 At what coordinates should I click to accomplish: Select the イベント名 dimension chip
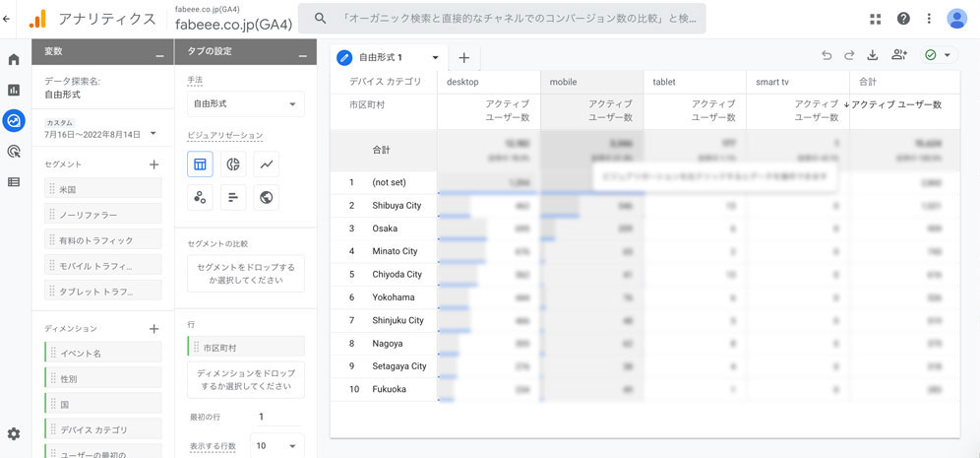103,353
